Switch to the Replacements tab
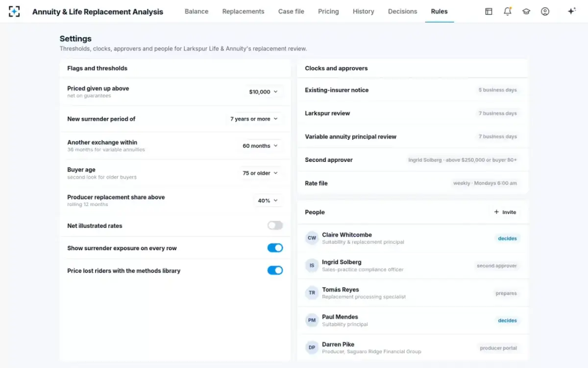The height and width of the screenshot is (368, 588). (243, 11)
